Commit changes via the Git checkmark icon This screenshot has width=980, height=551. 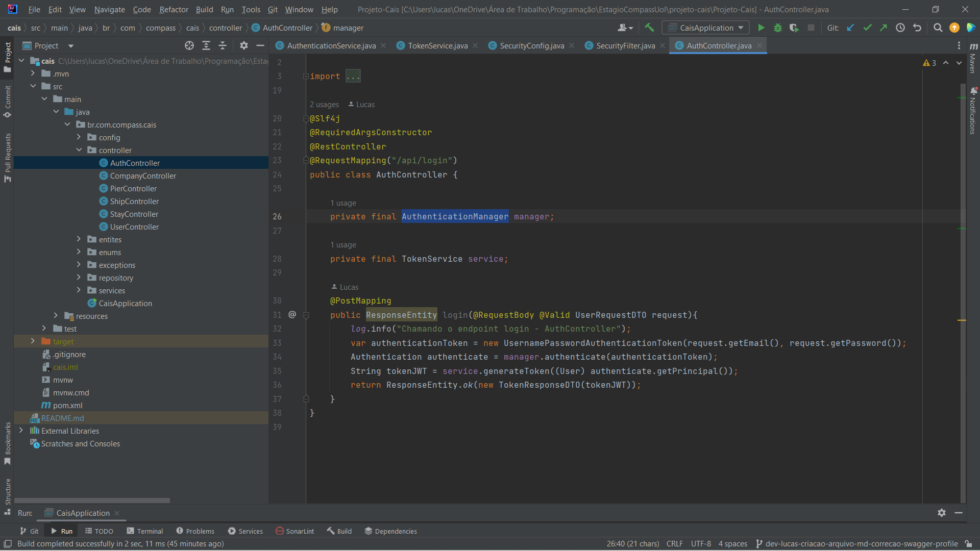(867, 28)
